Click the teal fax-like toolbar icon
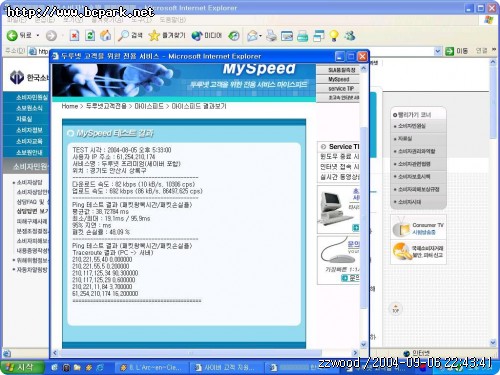This screenshot has width=500, height=375. tap(302, 35)
